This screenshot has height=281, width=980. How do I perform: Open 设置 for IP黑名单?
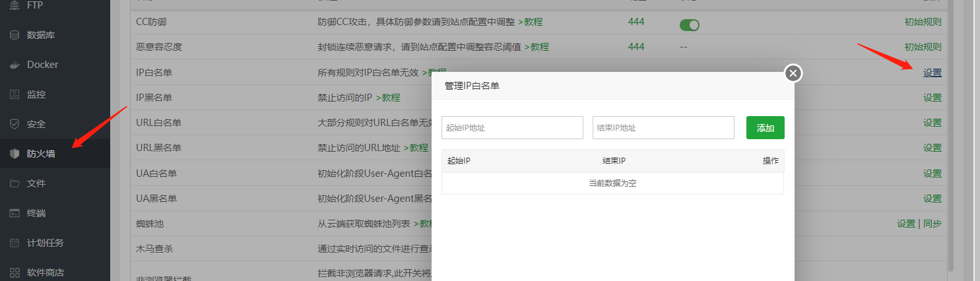(932, 98)
